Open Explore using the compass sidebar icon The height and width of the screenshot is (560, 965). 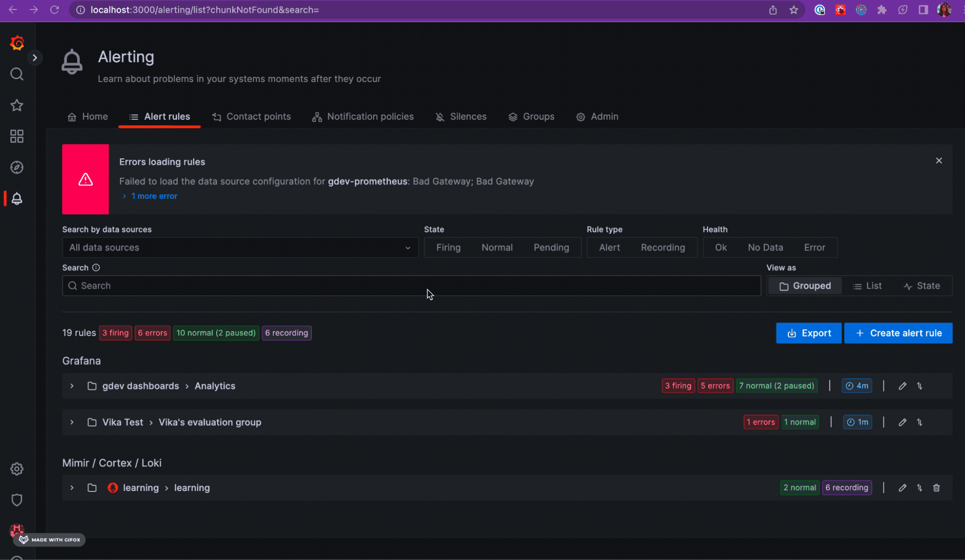[17, 167]
